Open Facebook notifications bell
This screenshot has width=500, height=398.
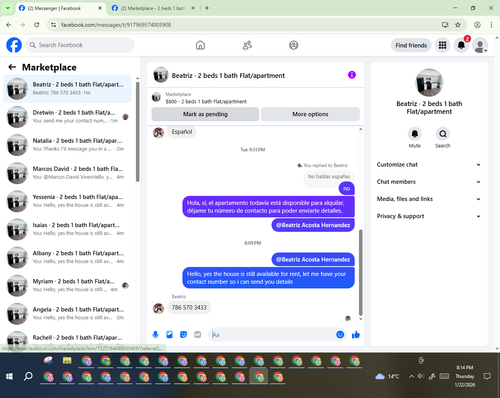pos(461,45)
